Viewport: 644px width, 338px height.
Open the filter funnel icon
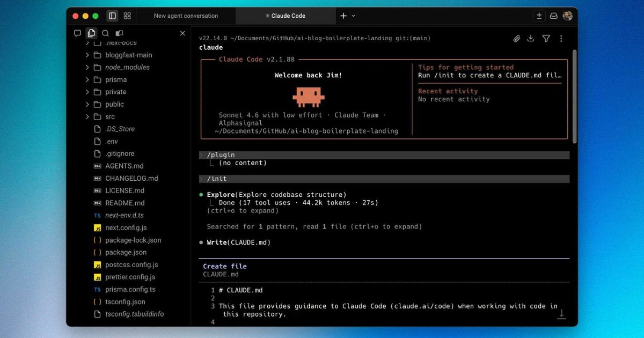click(546, 39)
